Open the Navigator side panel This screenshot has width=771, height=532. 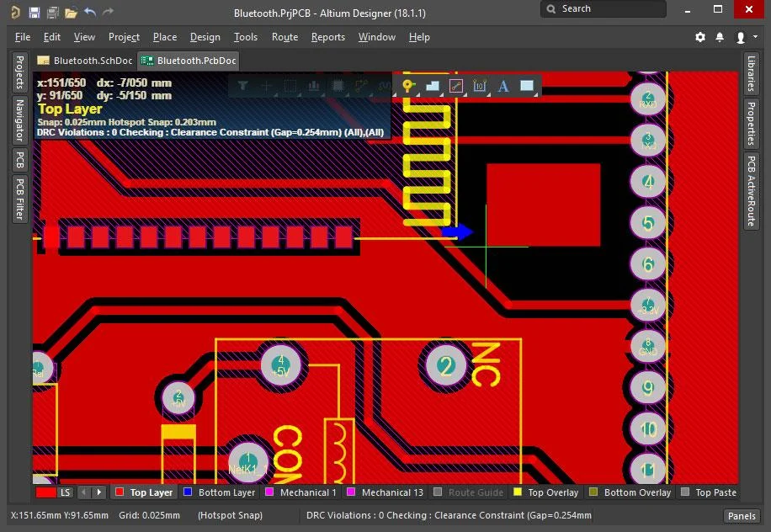pyautogui.click(x=19, y=120)
